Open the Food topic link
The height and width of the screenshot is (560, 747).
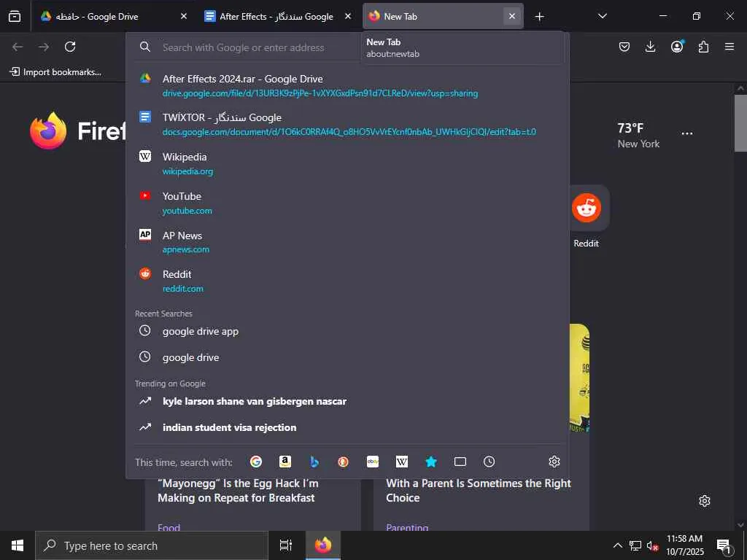169,527
